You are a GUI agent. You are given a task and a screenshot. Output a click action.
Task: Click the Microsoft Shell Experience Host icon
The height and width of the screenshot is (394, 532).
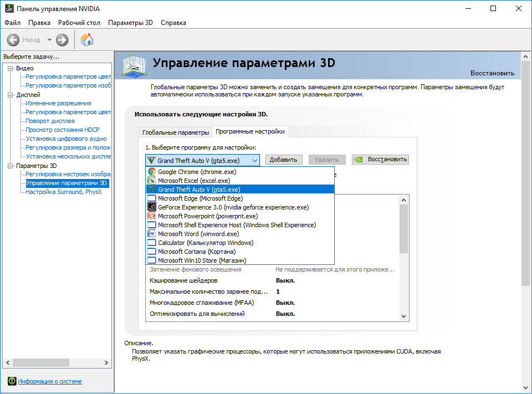coord(152,225)
